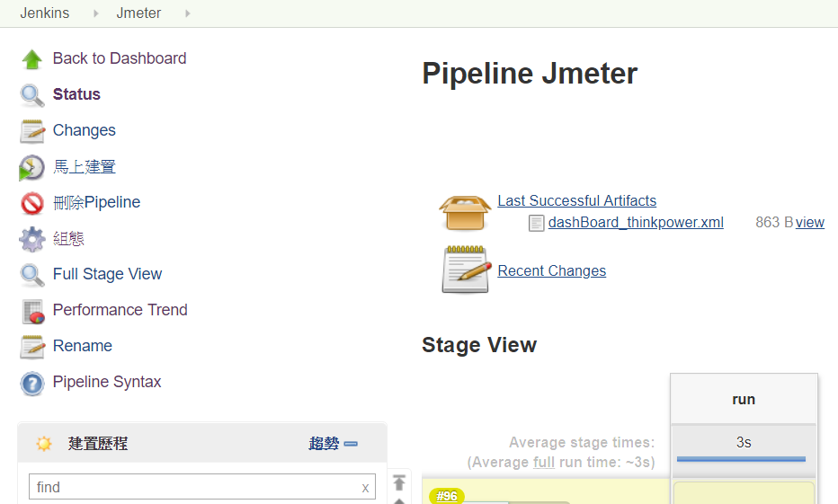Expand the breadcrumb arrow after Jmeter
Viewport: 838px width, 504px height.
point(188,13)
